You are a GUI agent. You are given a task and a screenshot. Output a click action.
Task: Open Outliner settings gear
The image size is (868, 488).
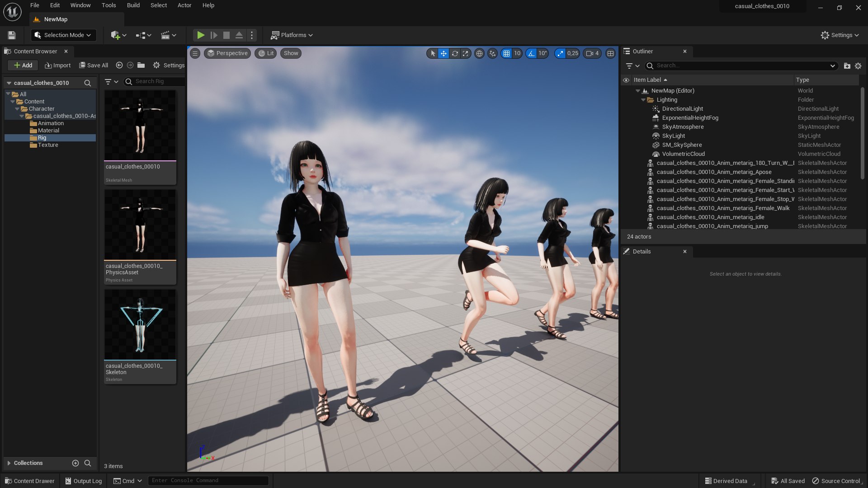point(858,66)
